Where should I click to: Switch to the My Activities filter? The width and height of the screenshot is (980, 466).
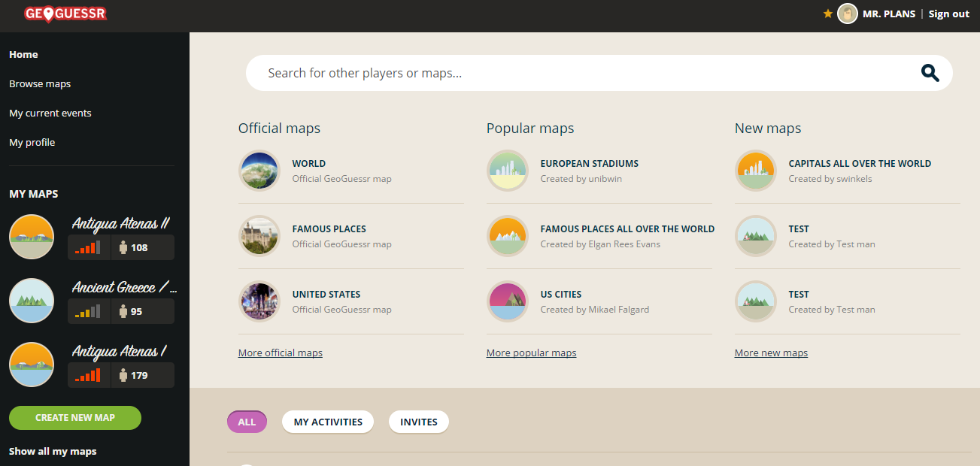click(x=328, y=422)
